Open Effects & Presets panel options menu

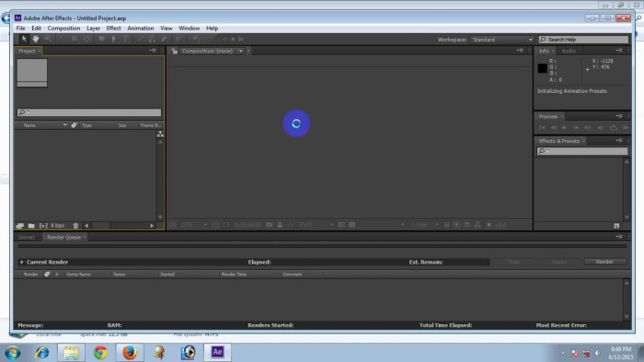(619, 141)
